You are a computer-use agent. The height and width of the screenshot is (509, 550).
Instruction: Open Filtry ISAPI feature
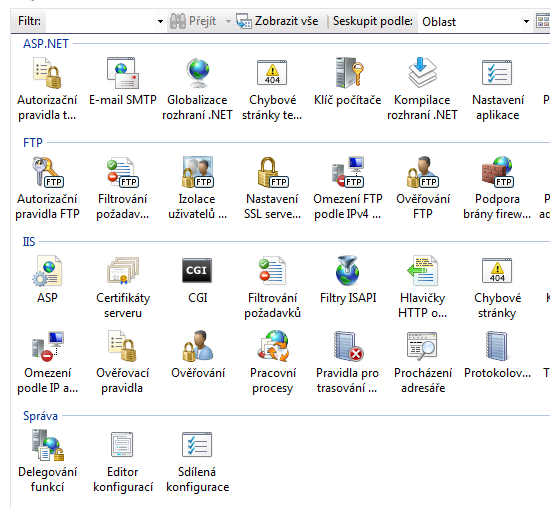[347, 280]
